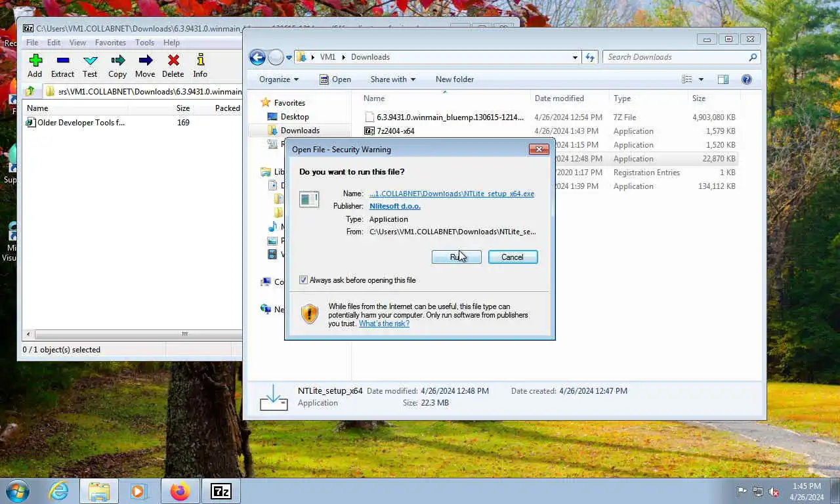
Task: Select Desktop in the navigation pane
Action: tap(288, 116)
